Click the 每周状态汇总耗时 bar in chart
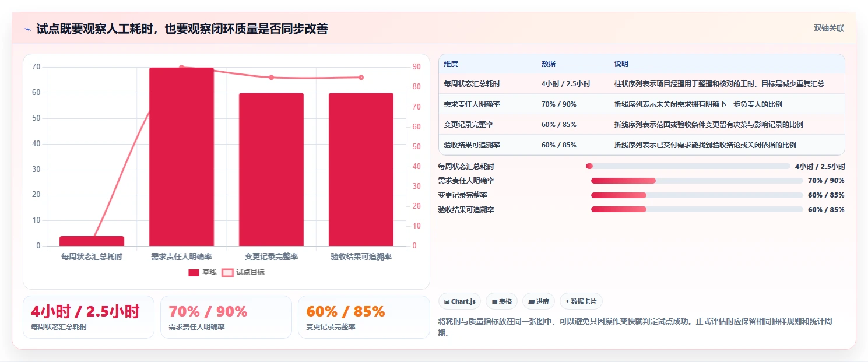The image size is (868, 362). point(92,241)
